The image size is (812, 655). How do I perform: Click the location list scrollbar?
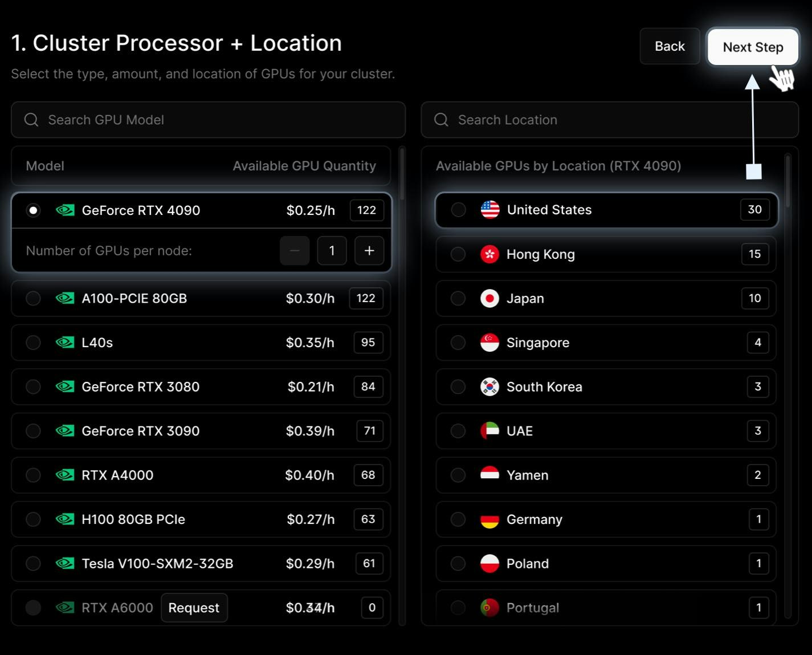788,181
